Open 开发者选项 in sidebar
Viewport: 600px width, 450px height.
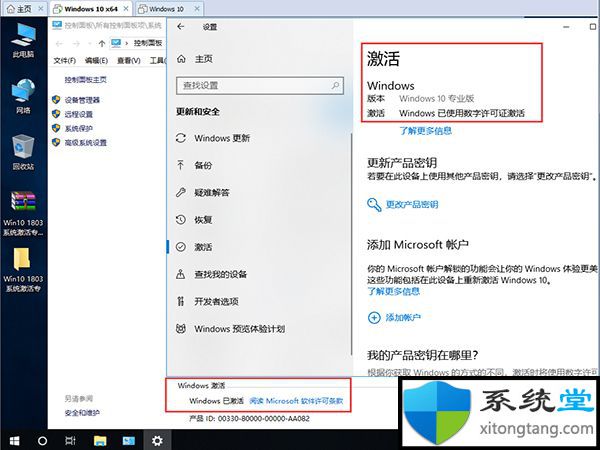click(x=216, y=302)
